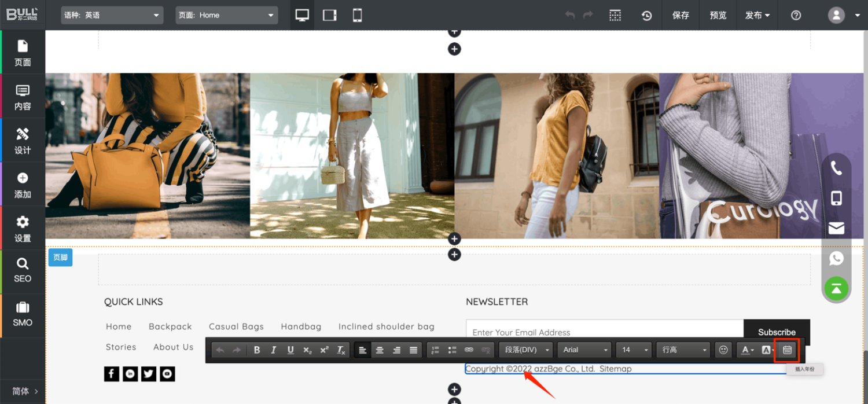Toggle italic text style

pos(274,350)
